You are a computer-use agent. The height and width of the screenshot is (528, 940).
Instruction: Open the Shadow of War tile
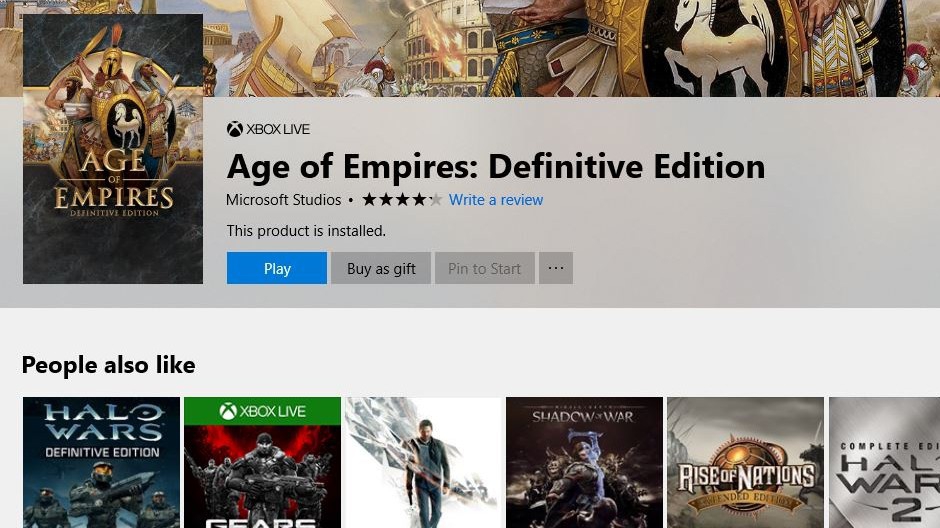pyautogui.click(x=584, y=462)
